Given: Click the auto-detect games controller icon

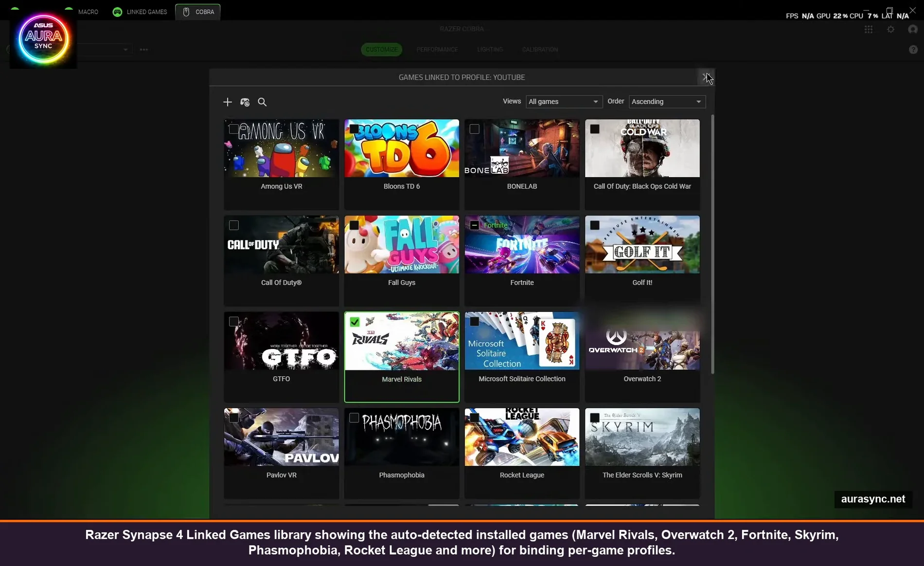Looking at the screenshot, I should (x=245, y=102).
